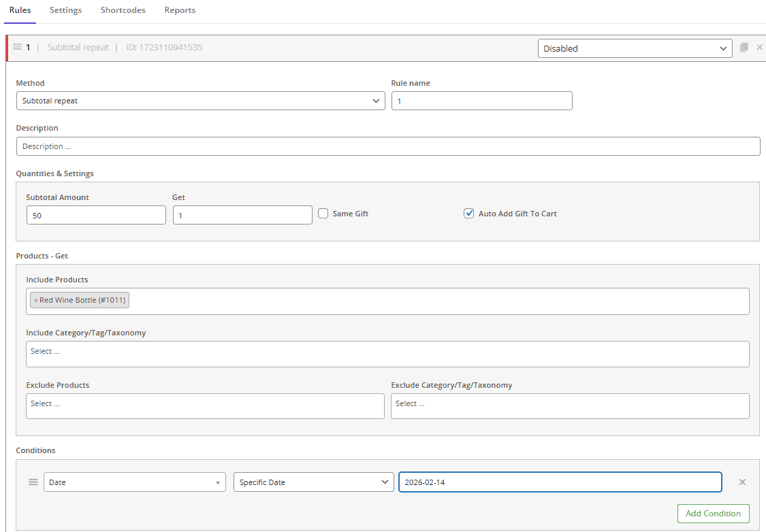Expand the Method dropdown
Screen dimensions: 766x532
click(200, 101)
